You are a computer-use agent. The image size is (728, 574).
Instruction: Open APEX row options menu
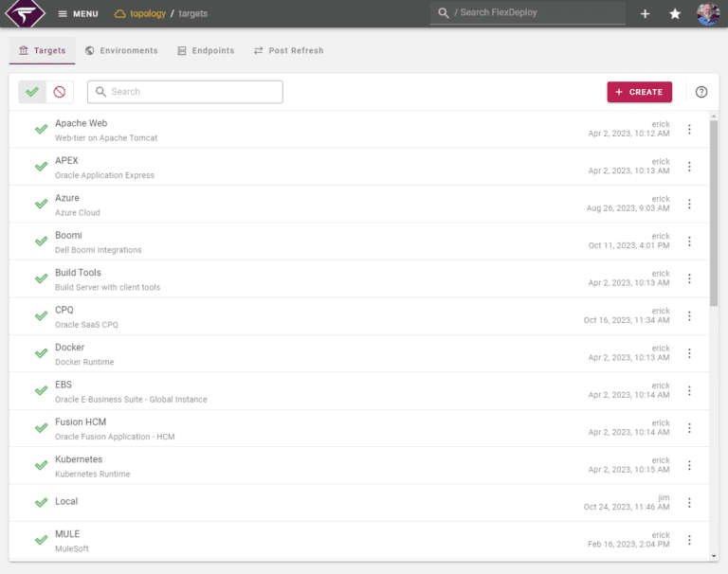(x=689, y=167)
